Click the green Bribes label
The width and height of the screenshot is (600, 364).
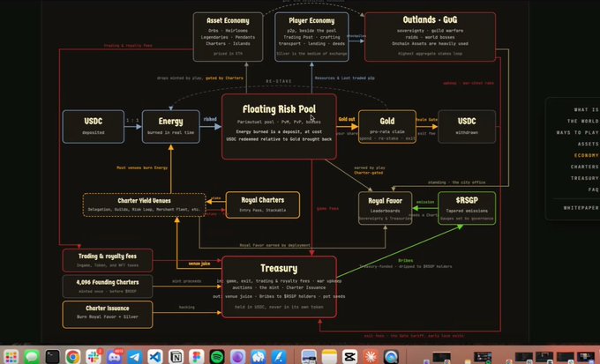406,260
